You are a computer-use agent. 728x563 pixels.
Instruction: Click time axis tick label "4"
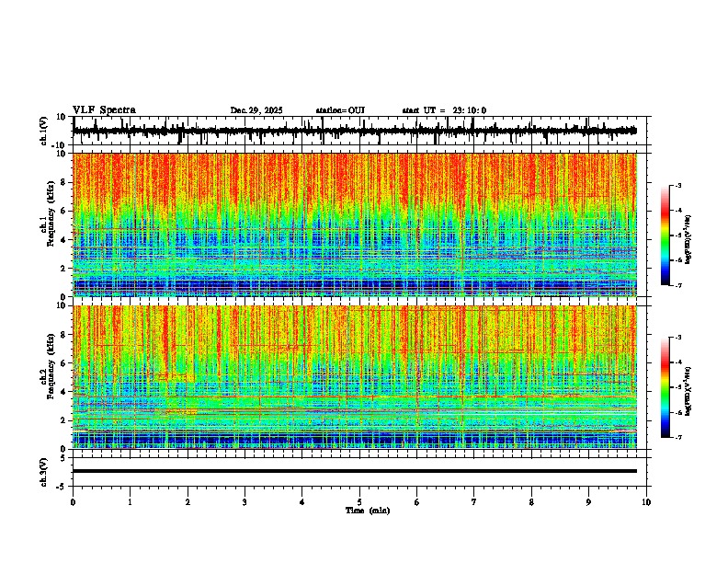tap(302, 502)
